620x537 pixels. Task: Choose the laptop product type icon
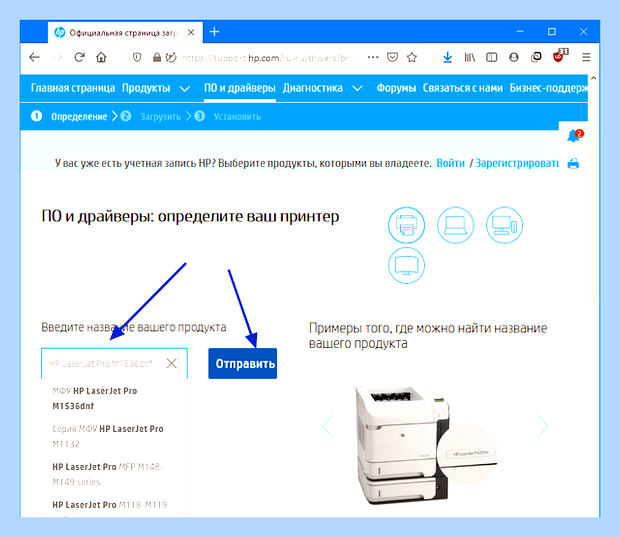[x=456, y=225]
